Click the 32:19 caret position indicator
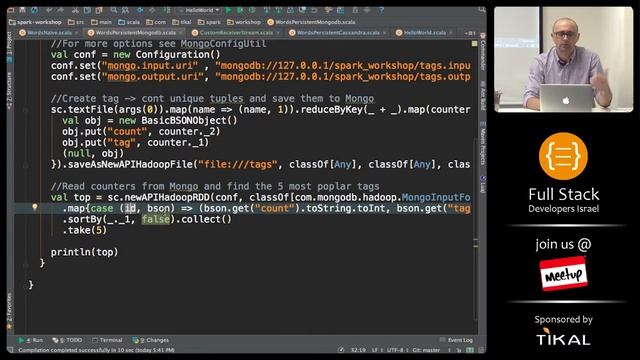The height and width of the screenshot is (360, 640). (x=358, y=350)
